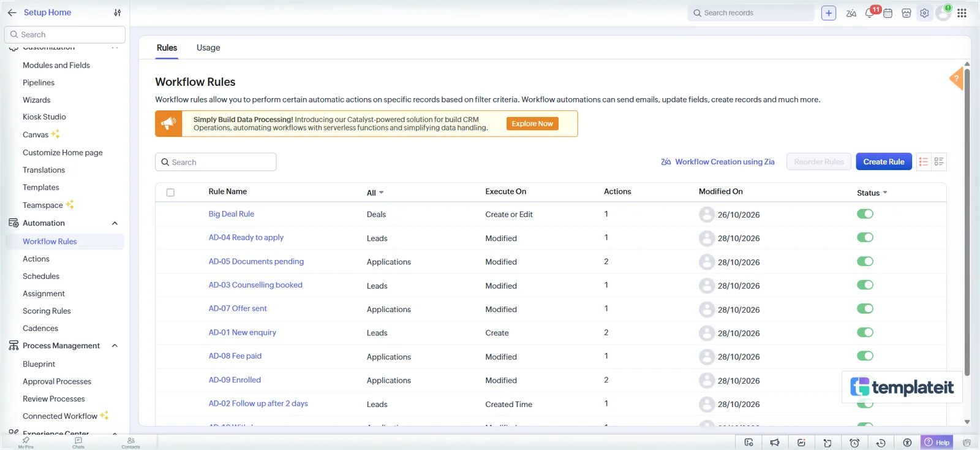Open Workflow Creation using Zia link
Viewport: 980px width, 450px height.
[x=718, y=162]
